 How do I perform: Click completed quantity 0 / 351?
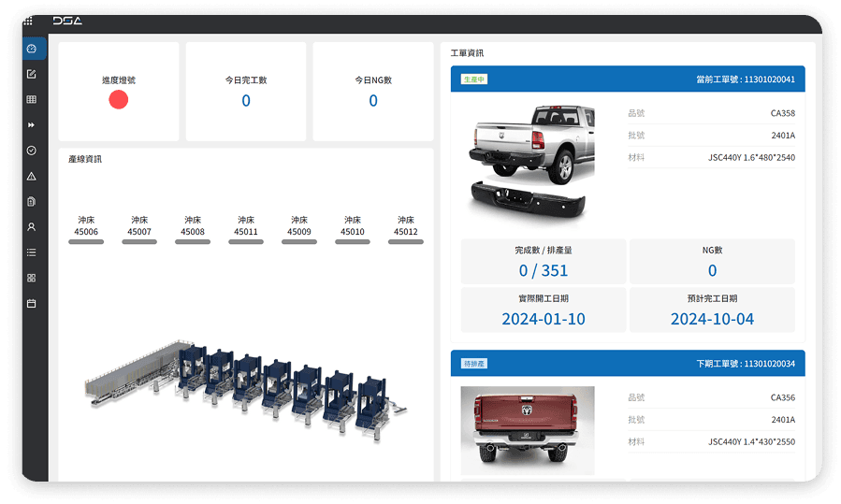tap(544, 271)
